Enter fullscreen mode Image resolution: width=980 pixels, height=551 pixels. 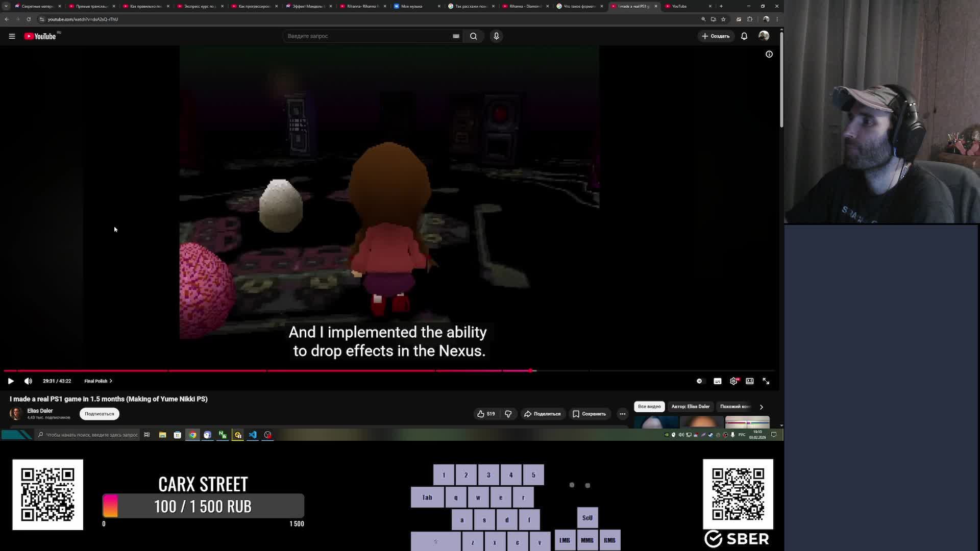pos(766,381)
